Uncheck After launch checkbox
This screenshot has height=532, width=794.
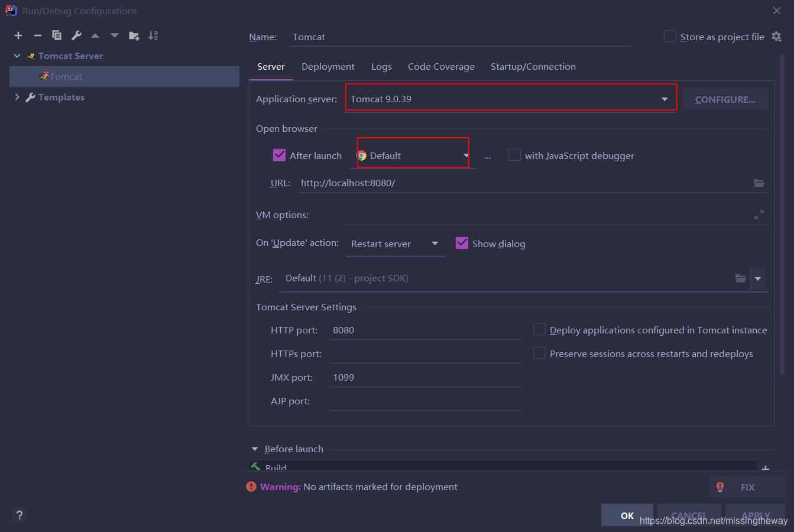click(279, 155)
